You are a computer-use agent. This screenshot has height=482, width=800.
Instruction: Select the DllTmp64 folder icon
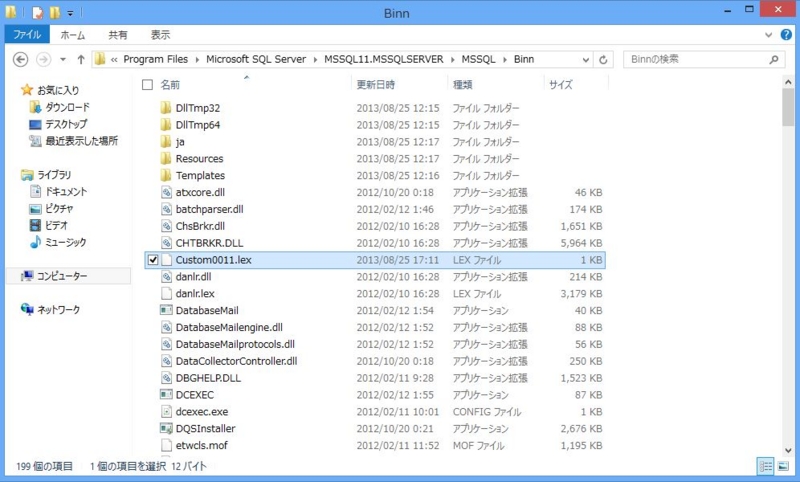pyautogui.click(x=166, y=125)
